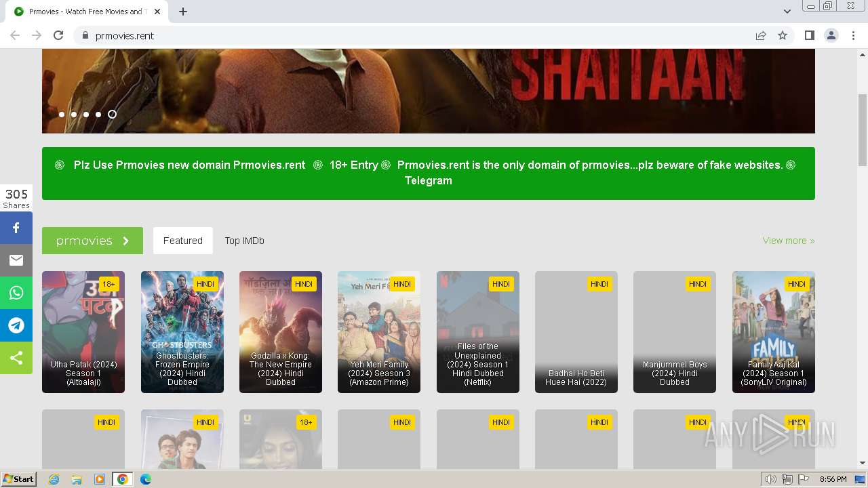This screenshot has width=868, height=488.
Task: Open Yeh Meri Family Season 3 card
Action: [379, 332]
